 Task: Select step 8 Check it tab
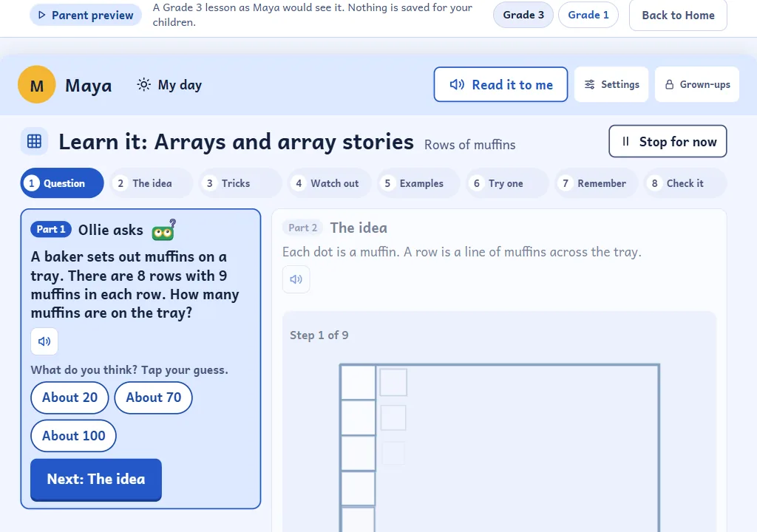tap(685, 183)
